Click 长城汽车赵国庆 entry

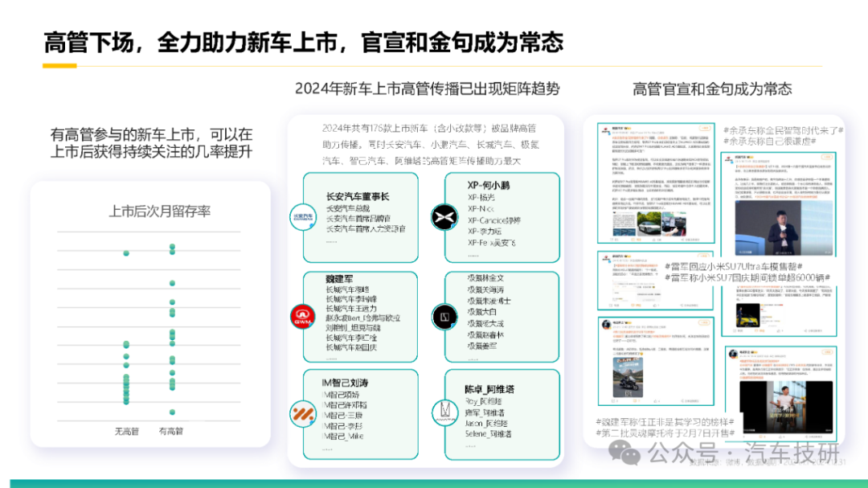(x=351, y=348)
